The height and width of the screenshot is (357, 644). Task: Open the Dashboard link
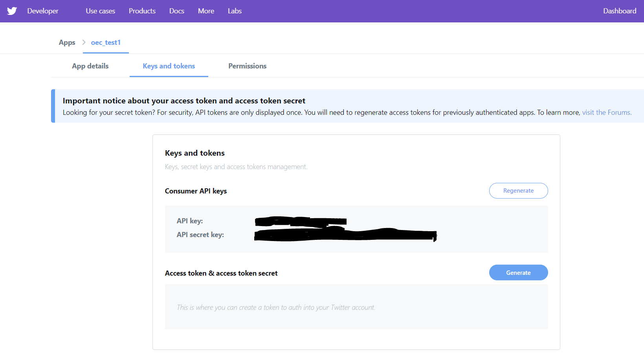620,11
